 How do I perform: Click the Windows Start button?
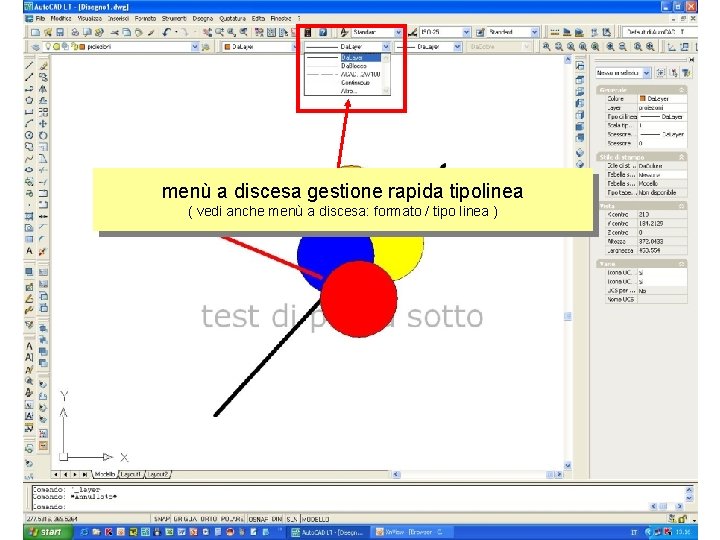pyautogui.click(x=48, y=532)
